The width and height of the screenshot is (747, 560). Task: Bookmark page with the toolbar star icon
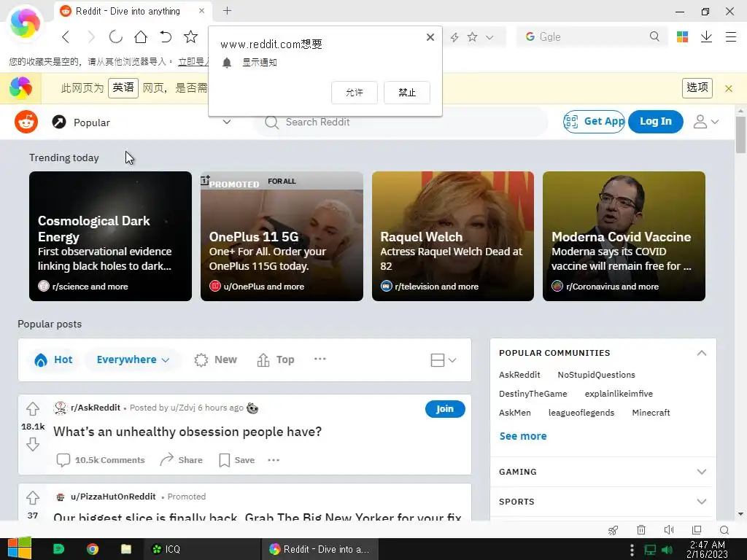(190, 36)
